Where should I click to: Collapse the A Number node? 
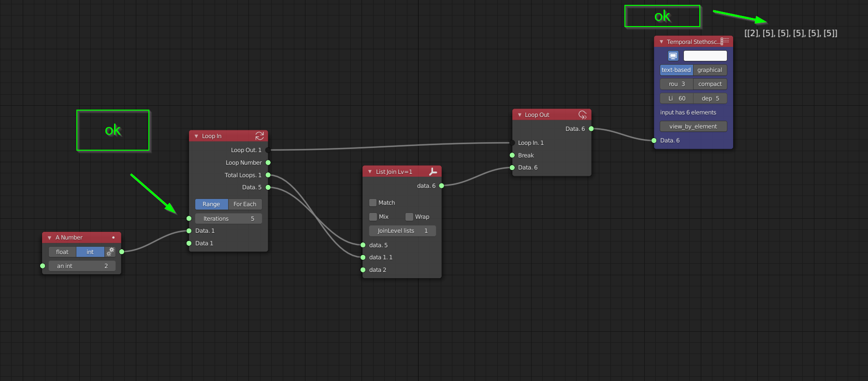pos(49,238)
